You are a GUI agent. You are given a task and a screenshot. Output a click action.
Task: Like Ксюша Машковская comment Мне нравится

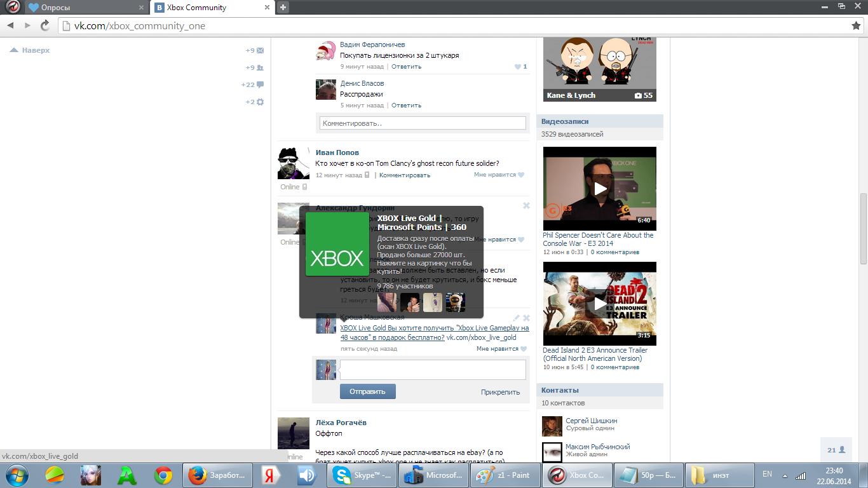point(501,349)
